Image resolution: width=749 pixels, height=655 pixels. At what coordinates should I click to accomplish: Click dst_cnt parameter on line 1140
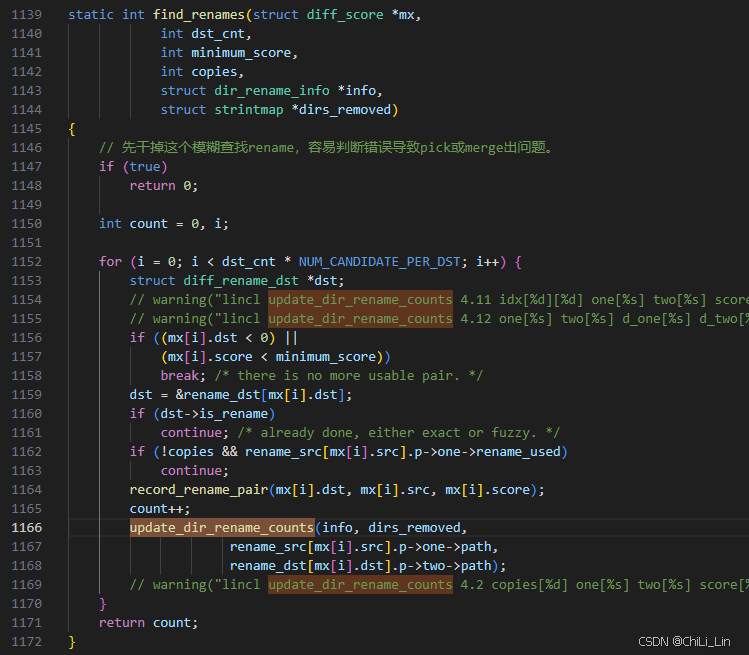pos(218,34)
